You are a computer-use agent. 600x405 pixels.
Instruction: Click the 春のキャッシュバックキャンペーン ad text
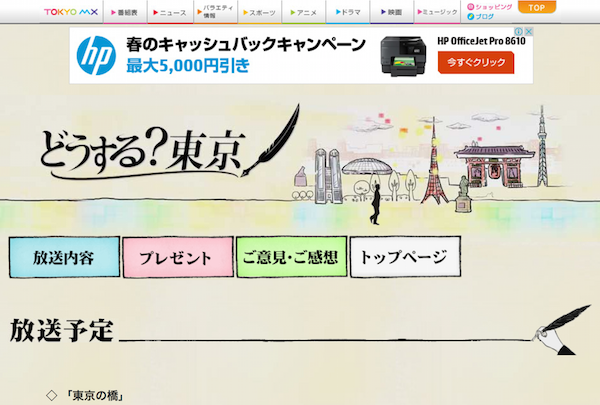(246, 44)
